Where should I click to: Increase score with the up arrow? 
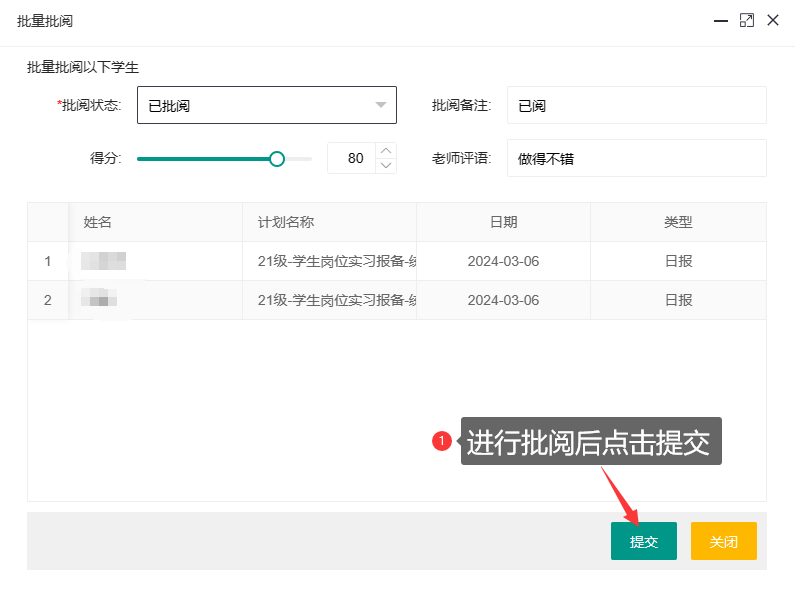(x=386, y=151)
